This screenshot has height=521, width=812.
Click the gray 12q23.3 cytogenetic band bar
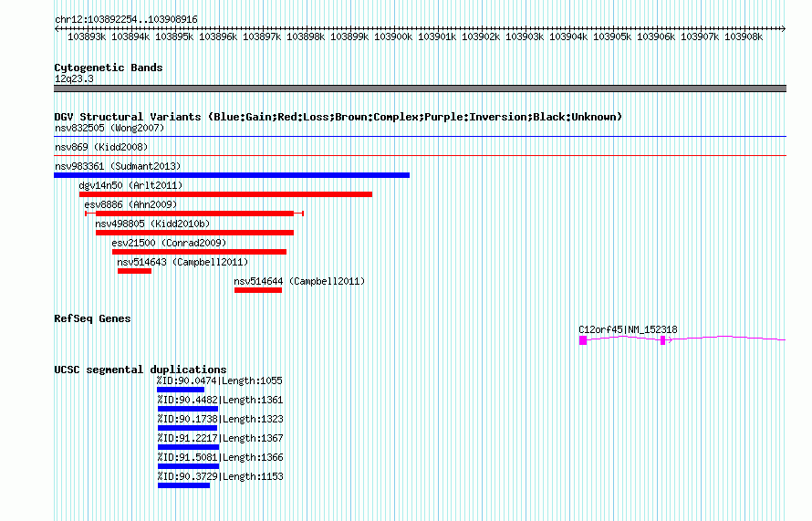click(420, 89)
